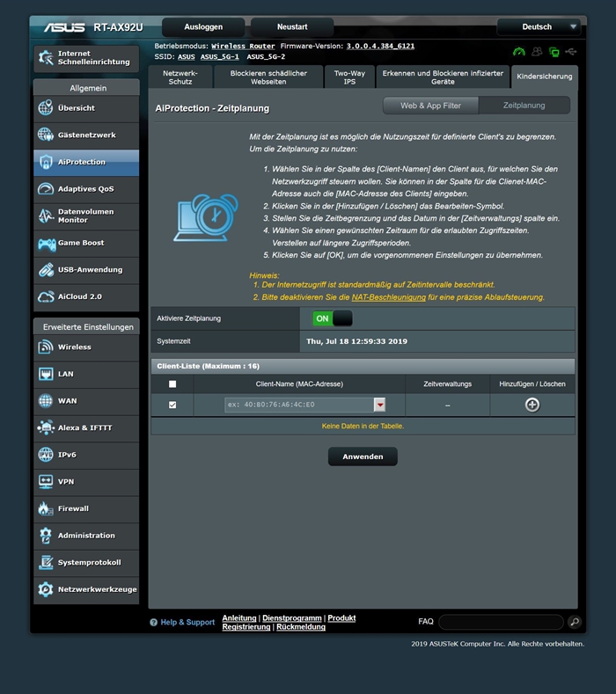Open Datenvolumen Monitor icon
The image size is (616, 694).
click(x=45, y=216)
